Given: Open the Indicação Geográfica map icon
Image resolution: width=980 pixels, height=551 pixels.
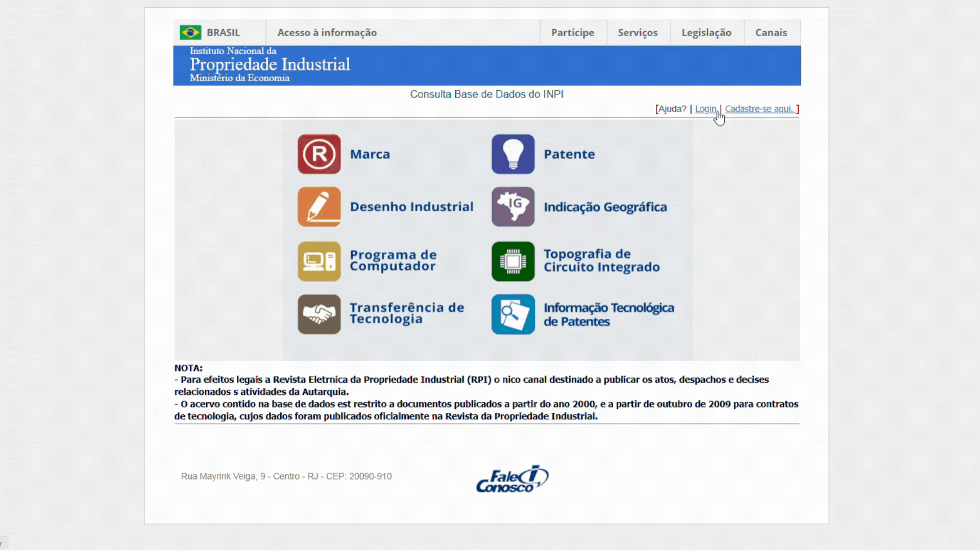Looking at the screenshot, I should pyautogui.click(x=513, y=207).
